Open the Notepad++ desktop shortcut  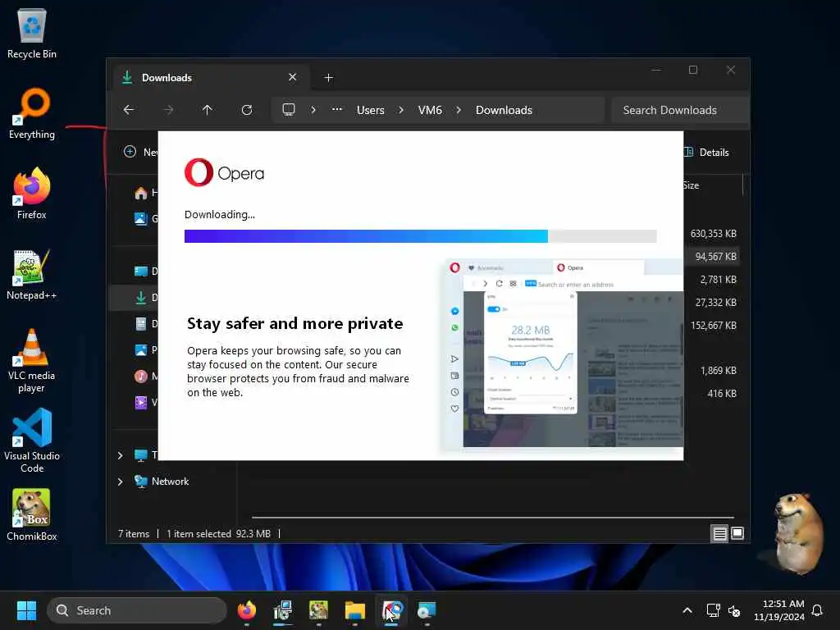pyautogui.click(x=32, y=274)
